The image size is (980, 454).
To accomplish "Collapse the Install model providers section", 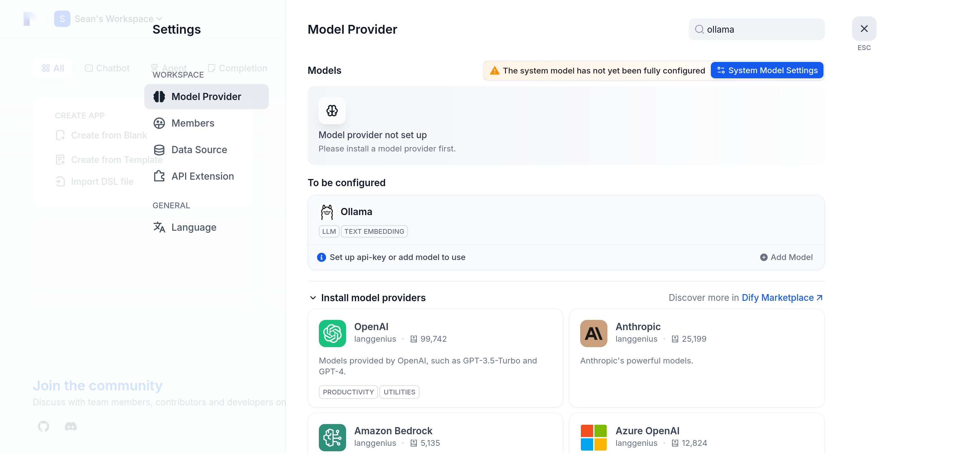I will [313, 297].
